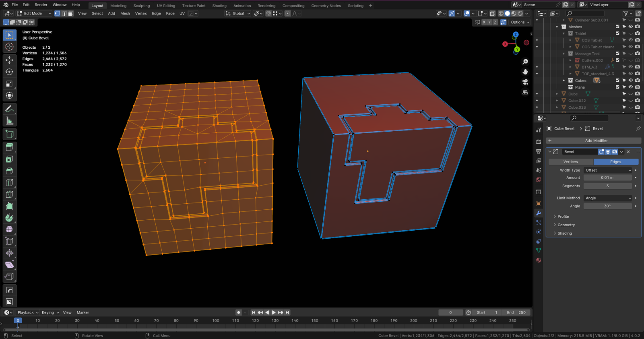Viewport: 644px width, 339px height.
Task: Uncheck the Cubes collection checkbox
Action: [617, 81]
